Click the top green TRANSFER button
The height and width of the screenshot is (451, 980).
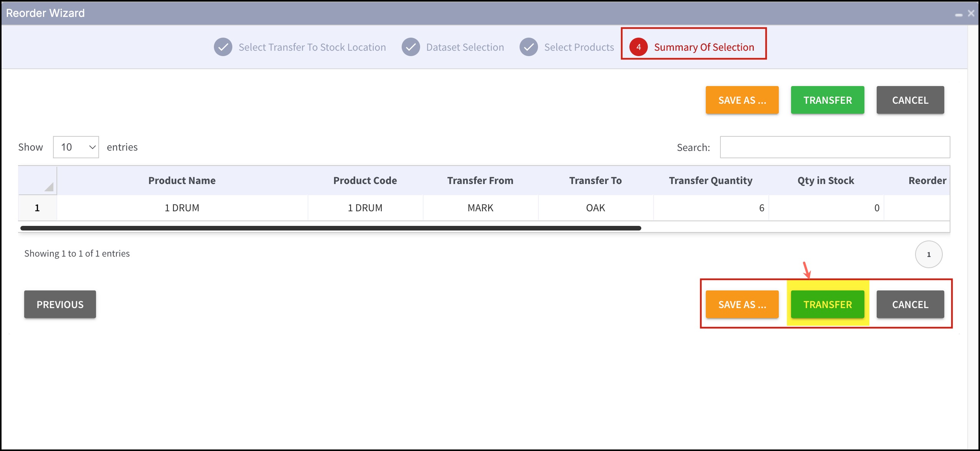coord(827,100)
